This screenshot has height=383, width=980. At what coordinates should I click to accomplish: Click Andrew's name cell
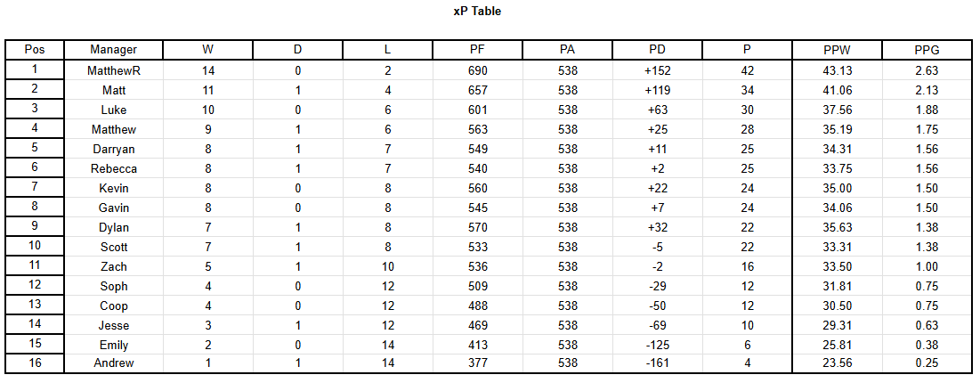pos(114,363)
